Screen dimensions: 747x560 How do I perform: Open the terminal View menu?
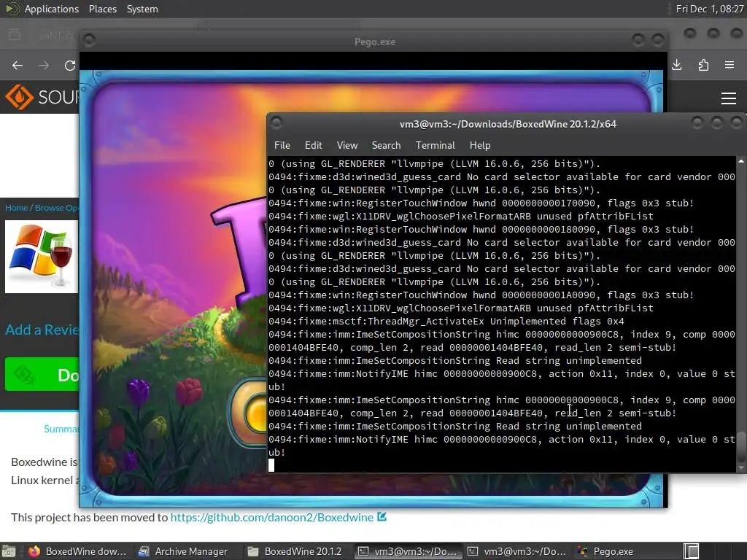point(347,145)
